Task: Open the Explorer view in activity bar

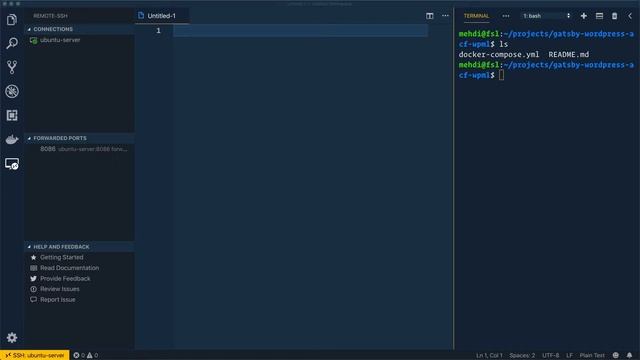Action: tap(12, 19)
